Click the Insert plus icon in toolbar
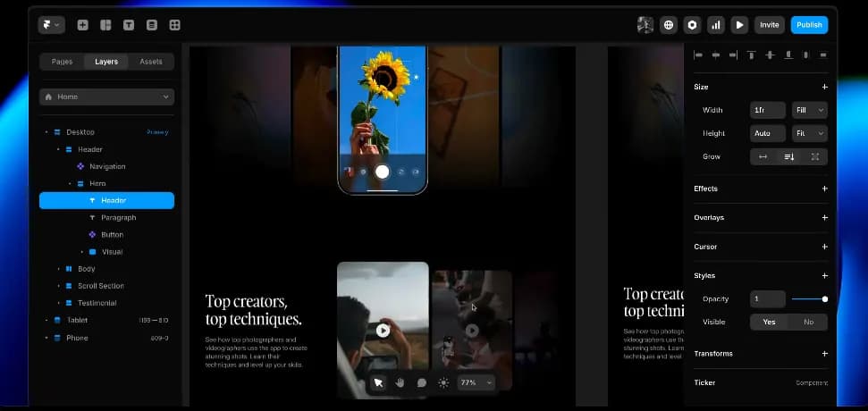This screenshot has width=868, height=411. [82, 25]
